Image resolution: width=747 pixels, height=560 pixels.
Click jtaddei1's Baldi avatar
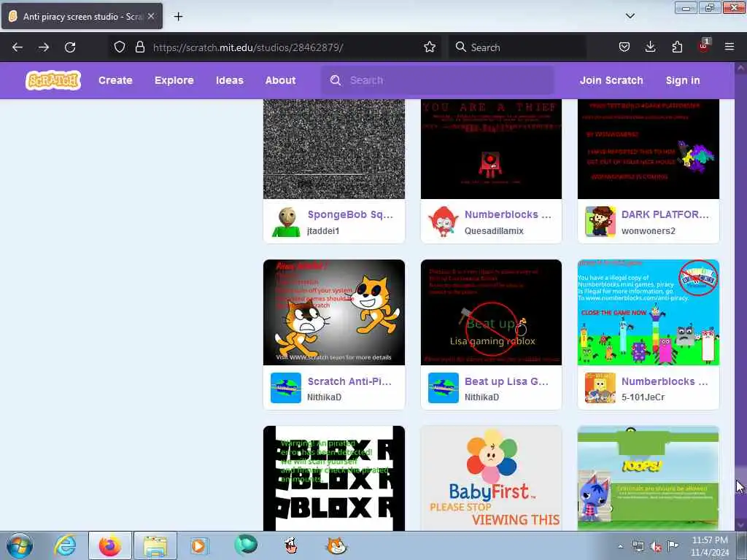click(286, 222)
